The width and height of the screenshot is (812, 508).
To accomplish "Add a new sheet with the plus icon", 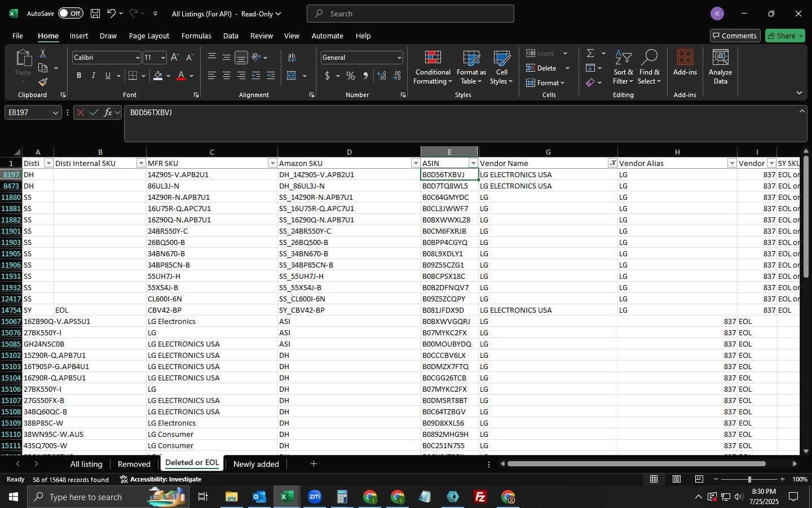I will point(314,464).
